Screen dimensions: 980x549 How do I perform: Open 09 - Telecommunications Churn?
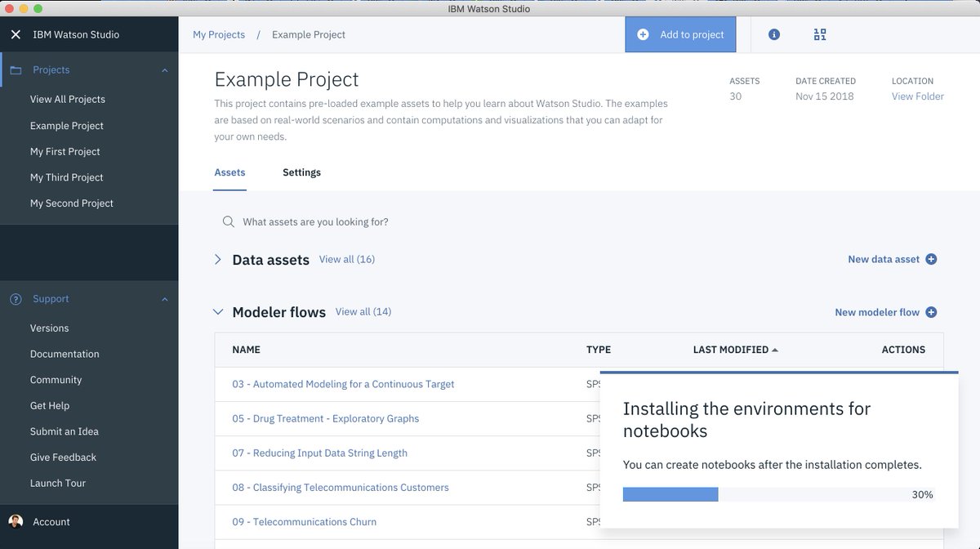point(305,522)
